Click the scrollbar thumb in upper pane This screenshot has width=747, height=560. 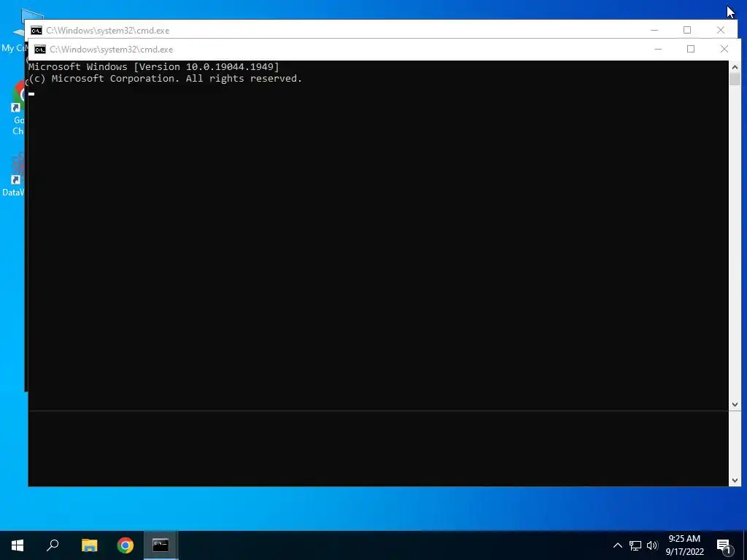[735, 79]
